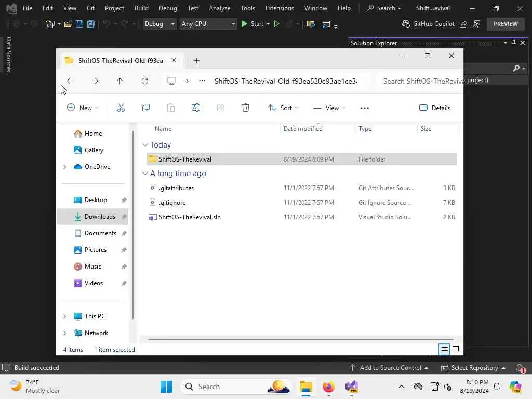
Task: Click the Cut scissors icon in File Explorer
Action: click(121, 108)
